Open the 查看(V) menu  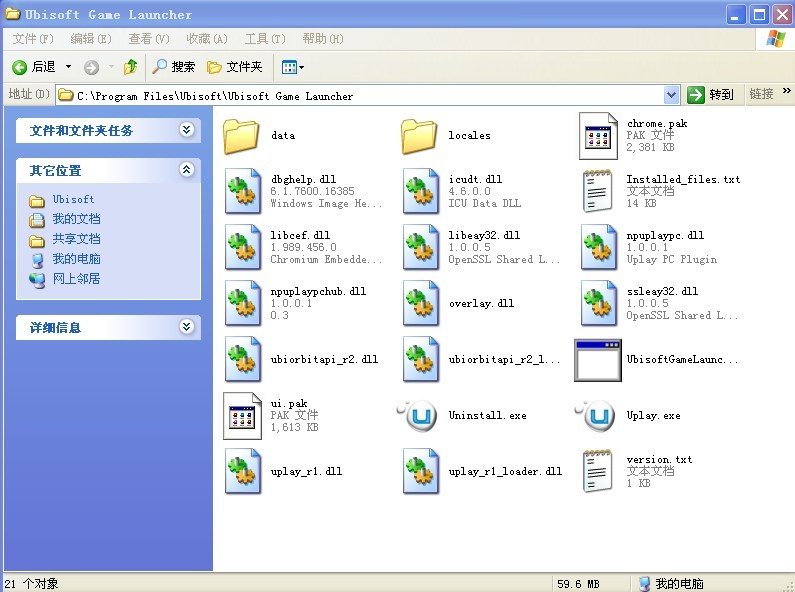coord(146,39)
